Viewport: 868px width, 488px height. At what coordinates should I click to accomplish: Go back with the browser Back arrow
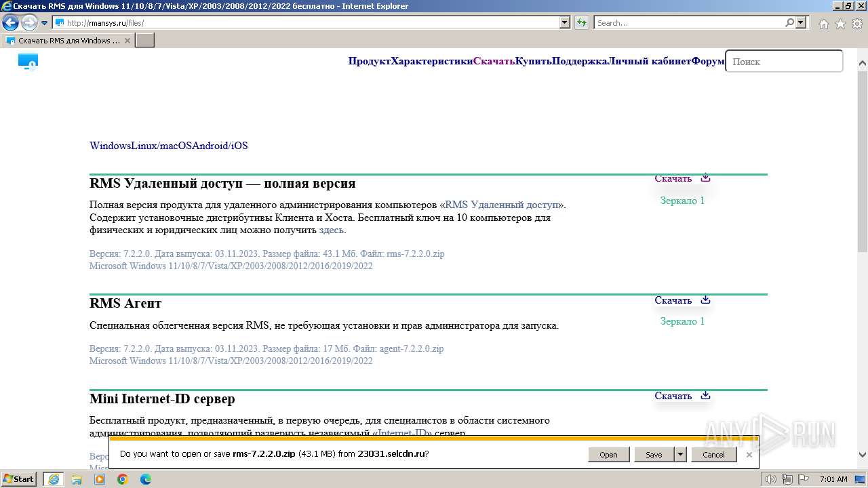click(10, 22)
